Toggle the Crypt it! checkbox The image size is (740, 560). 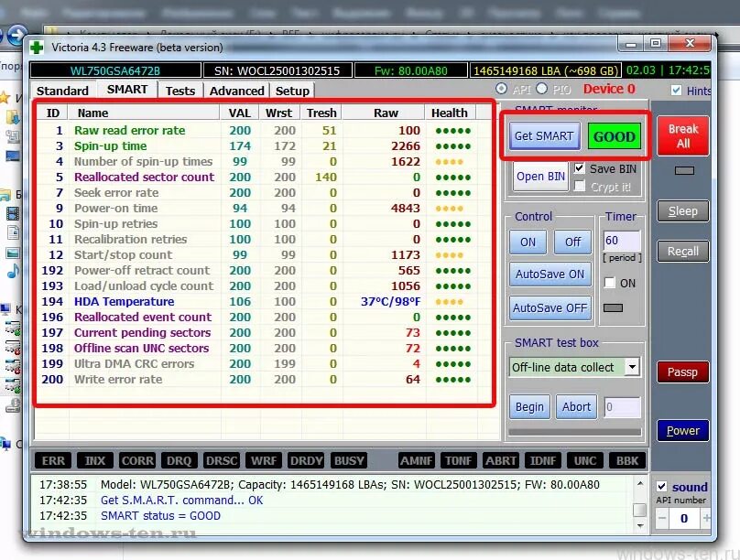point(580,186)
